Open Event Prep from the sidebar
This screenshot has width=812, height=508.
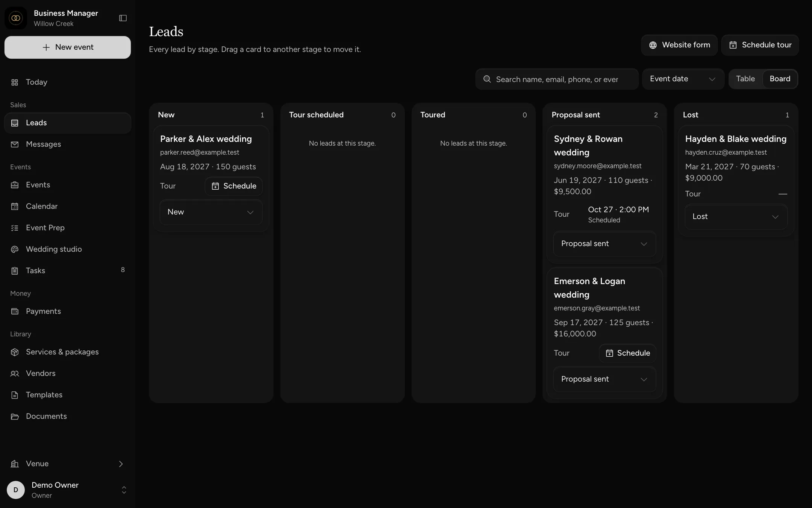(68, 228)
